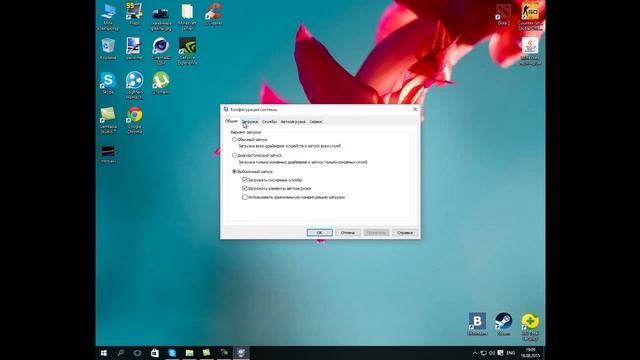Launch the uTorrent desktop shortcut

161,83
